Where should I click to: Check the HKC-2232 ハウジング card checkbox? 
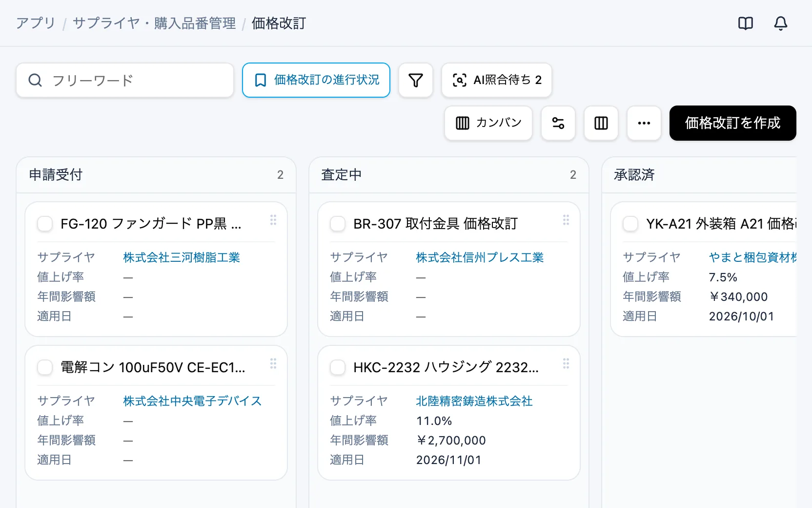point(338,367)
